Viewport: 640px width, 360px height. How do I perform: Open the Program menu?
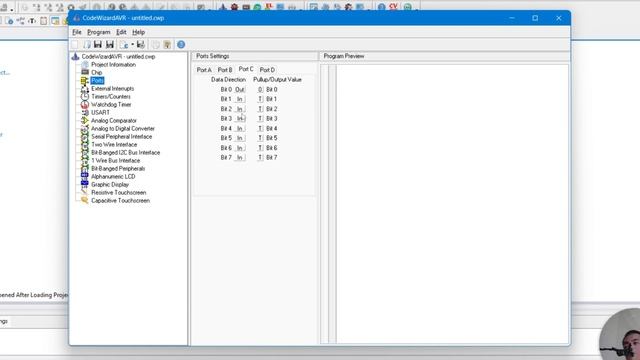(x=99, y=32)
